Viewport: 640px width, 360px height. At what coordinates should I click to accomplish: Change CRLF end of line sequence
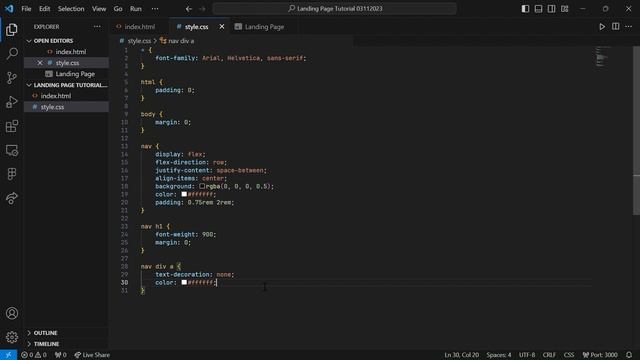pos(549,355)
